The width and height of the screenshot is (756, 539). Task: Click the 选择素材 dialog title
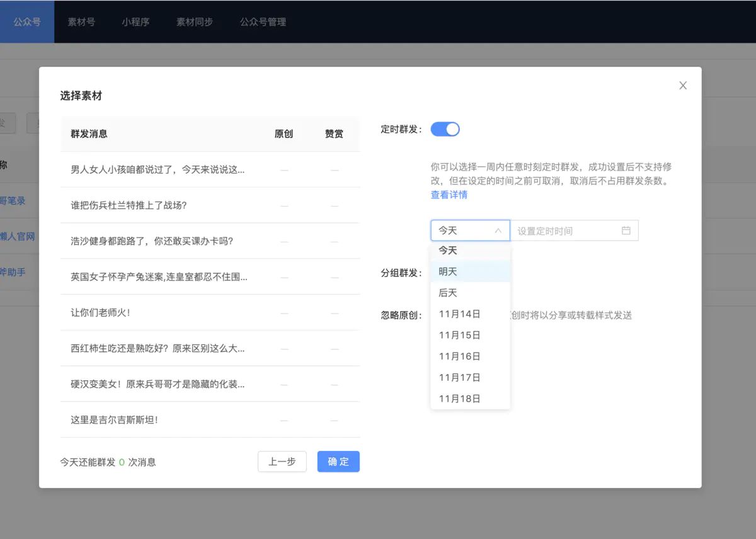pyautogui.click(x=81, y=96)
